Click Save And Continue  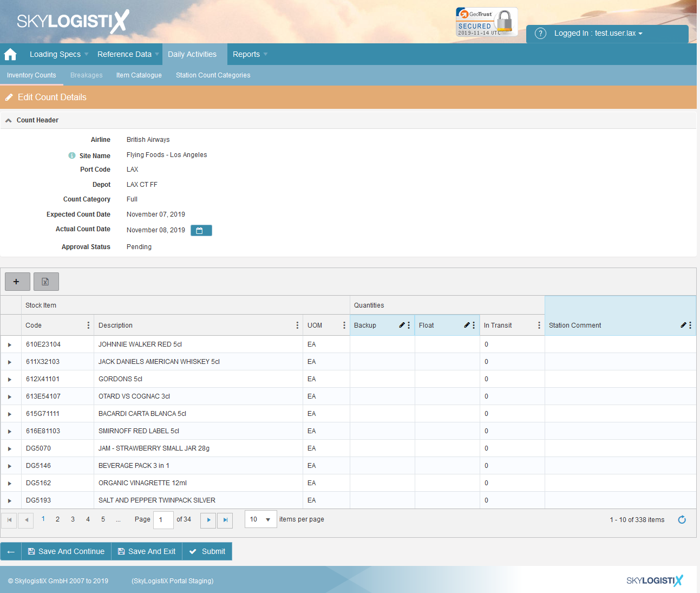point(66,551)
